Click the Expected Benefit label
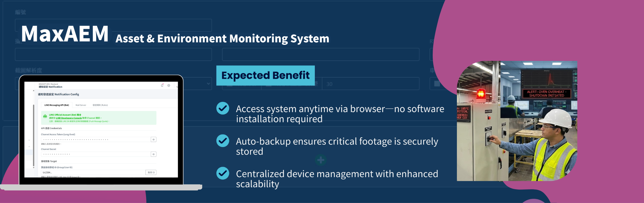This screenshot has height=203, width=644. point(265,75)
